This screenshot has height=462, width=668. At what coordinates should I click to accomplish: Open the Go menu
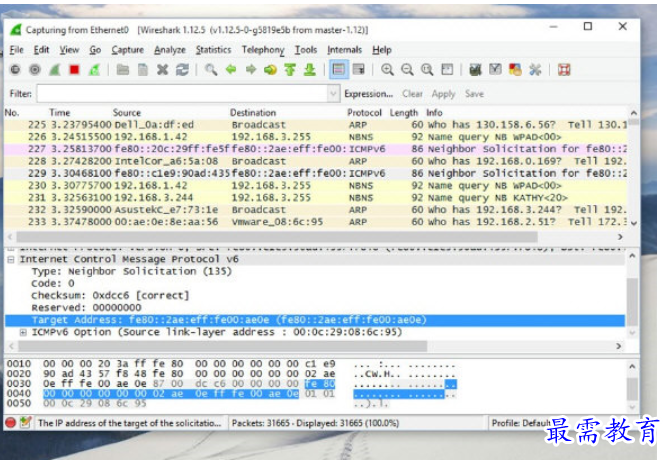click(95, 50)
